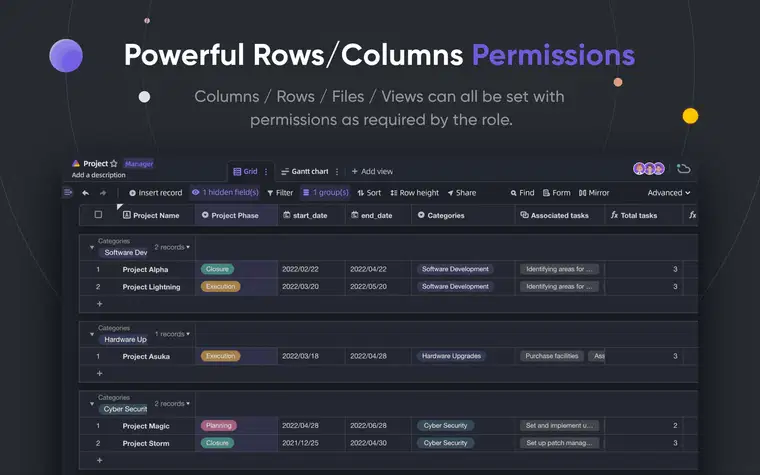Open Software Dev 2 records dropdown
Viewport: 760px width, 475px height.
tap(172, 247)
